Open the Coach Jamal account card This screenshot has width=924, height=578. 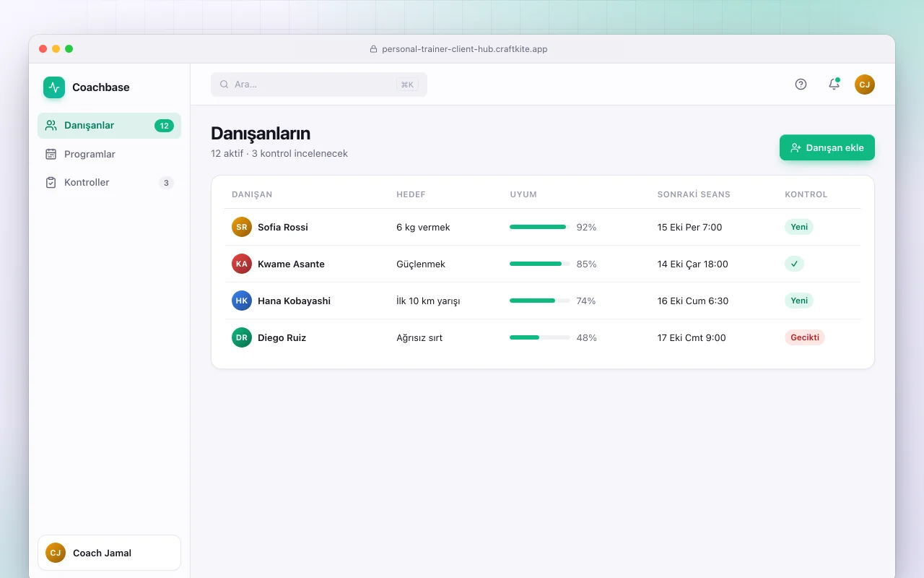(109, 553)
